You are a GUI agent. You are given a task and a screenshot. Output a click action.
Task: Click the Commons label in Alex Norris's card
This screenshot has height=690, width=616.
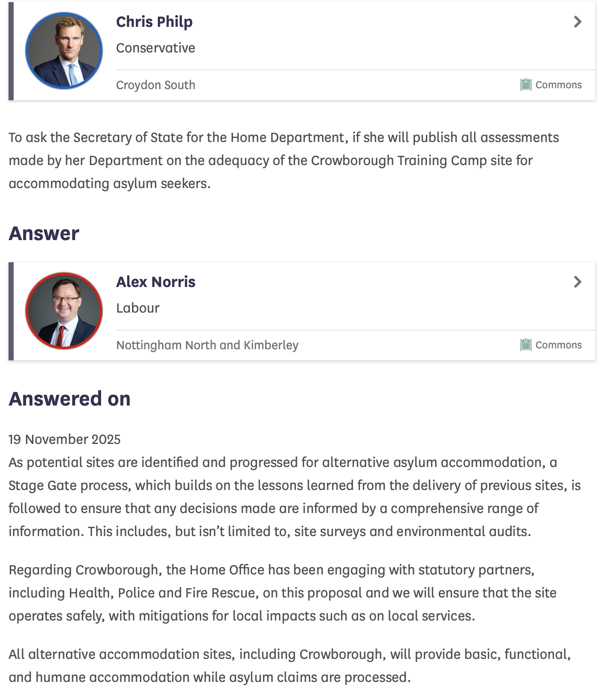point(558,345)
